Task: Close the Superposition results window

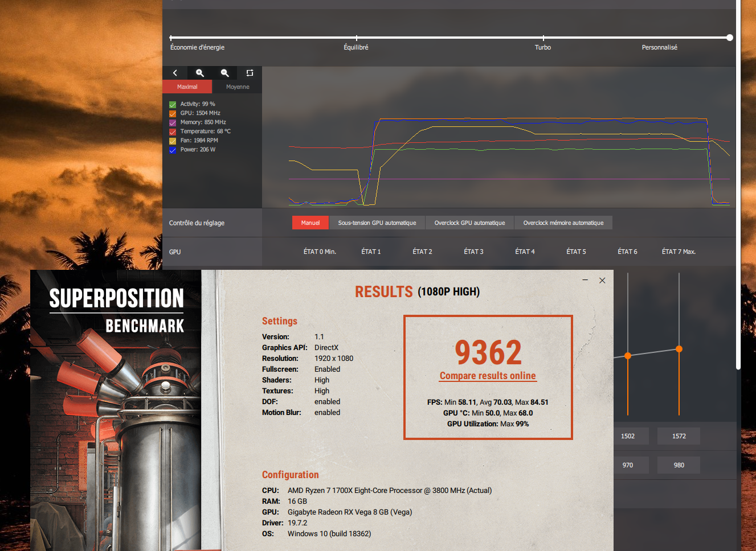Action: 602,280
